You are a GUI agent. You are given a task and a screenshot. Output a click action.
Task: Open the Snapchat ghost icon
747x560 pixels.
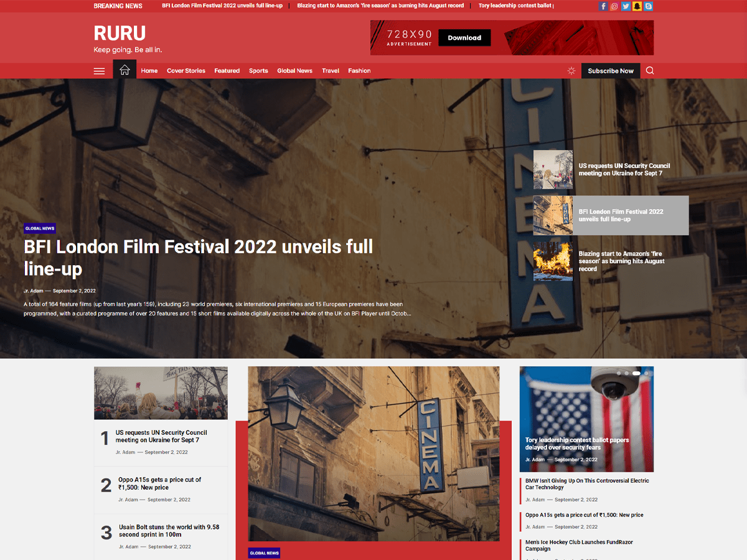pos(637,6)
